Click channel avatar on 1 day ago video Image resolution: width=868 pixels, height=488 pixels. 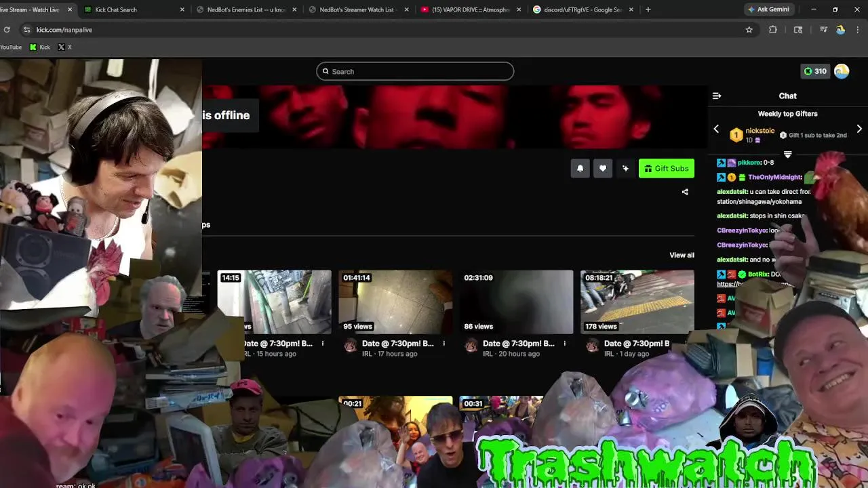click(x=592, y=346)
